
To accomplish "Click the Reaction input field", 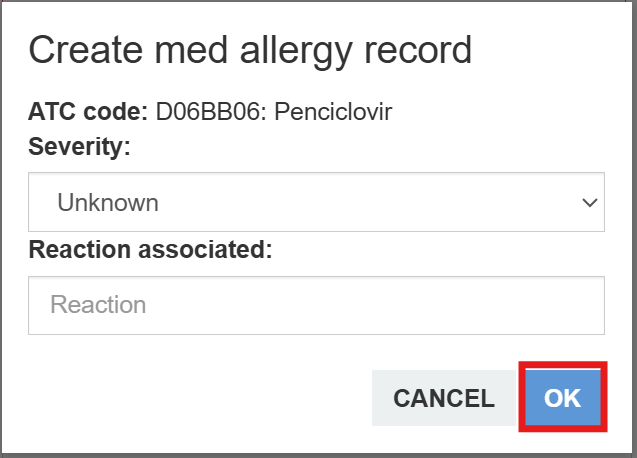I will click(x=316, y=305).
